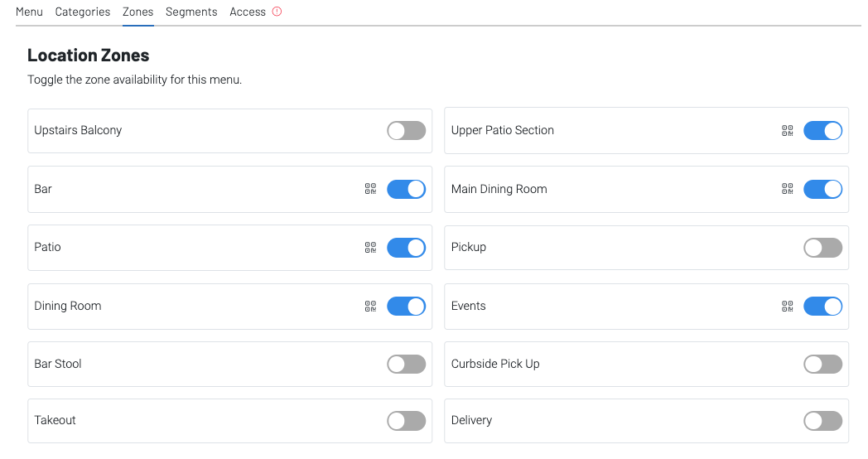
Task: Go to the Segments tab
Action: click(191, 12)
